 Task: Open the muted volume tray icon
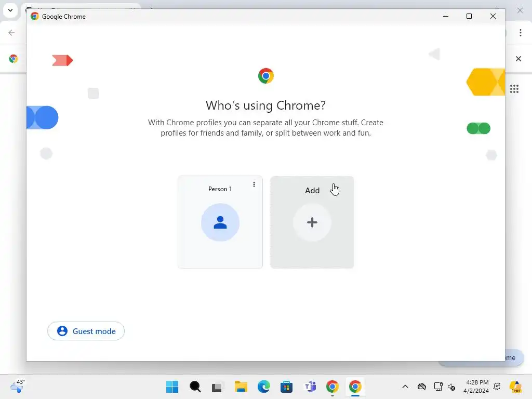[451, 387]
